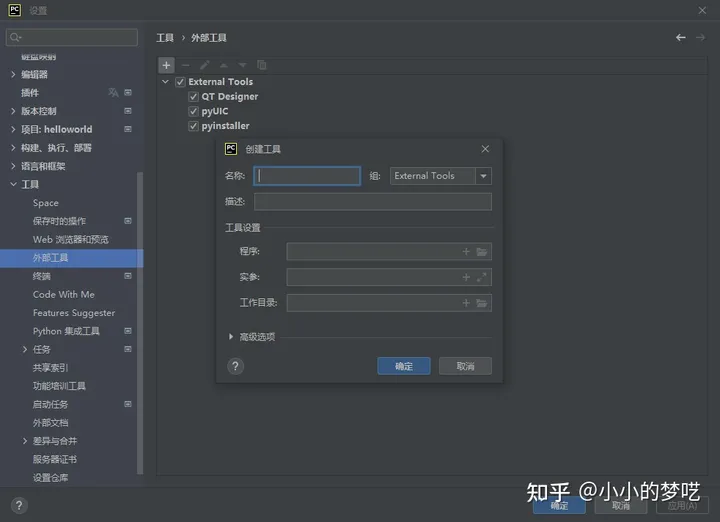Open help in 创建工具 dialog
This screenshot has width=720, height=522.
click(236, 366)
